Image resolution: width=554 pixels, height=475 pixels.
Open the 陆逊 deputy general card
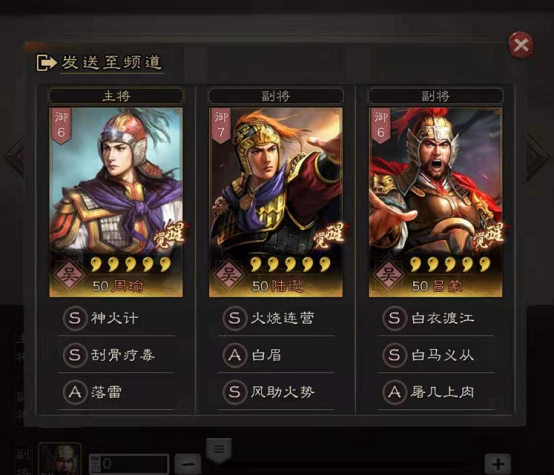(x=276, y=202)
